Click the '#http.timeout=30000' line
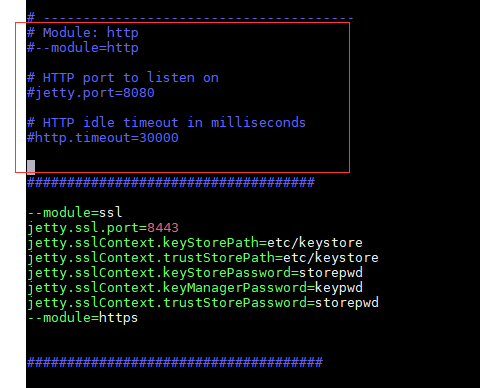 [x=103, y=138]
